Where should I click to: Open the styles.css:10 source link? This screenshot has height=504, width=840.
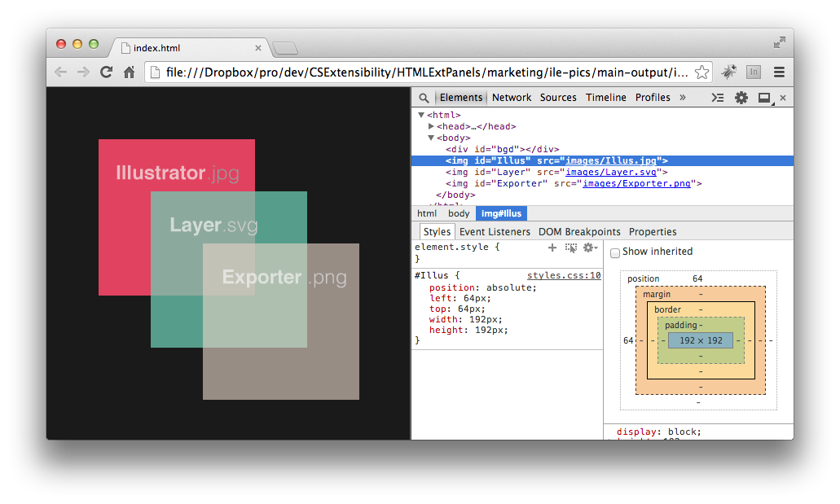pyautogui.click(x=564, y=275)
